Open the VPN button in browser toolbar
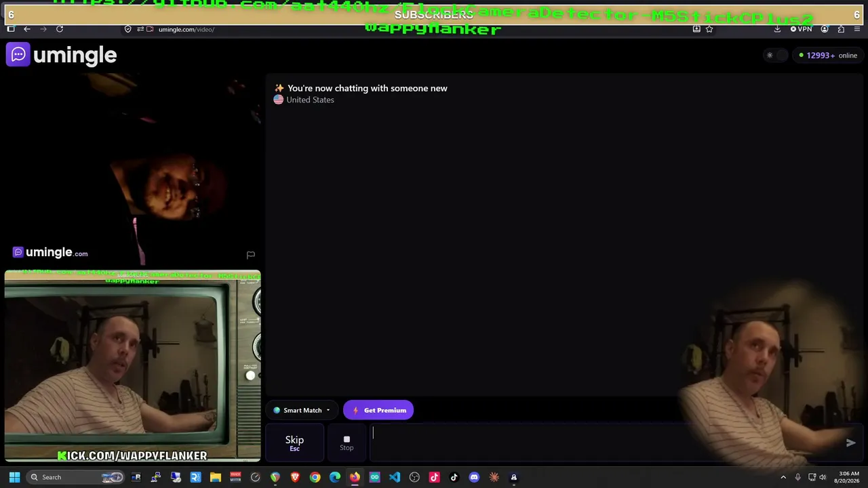The image size is (868, 488). [801, 29]
